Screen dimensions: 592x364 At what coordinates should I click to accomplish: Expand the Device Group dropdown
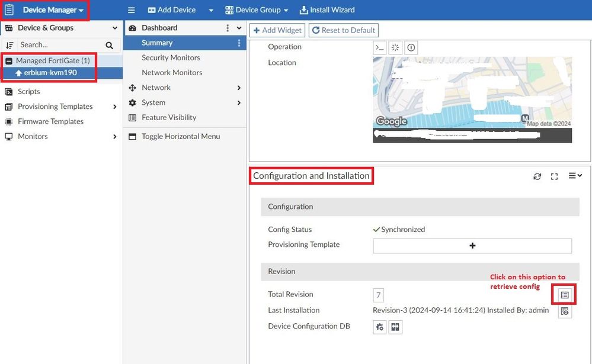point(257,10)
